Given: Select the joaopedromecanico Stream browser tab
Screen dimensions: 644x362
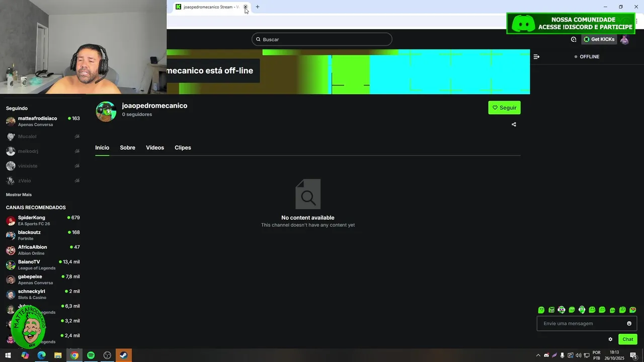Looking at the screenshot, I should (x=211, y=7).
